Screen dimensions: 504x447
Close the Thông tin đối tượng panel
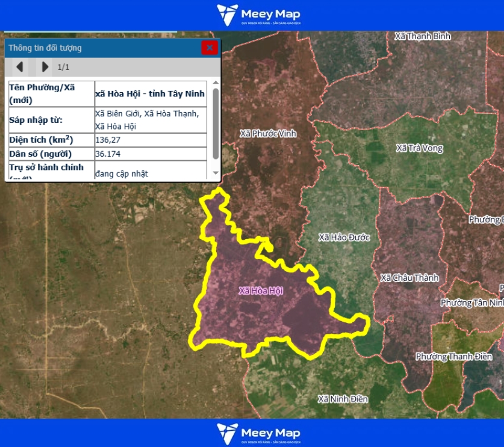pos(209,48)
